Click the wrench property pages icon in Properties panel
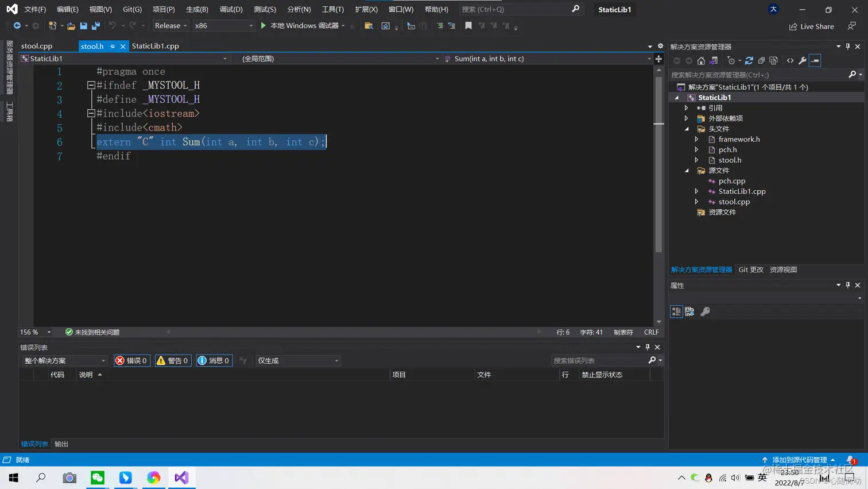The height and width of the screenshot is (489, 868). (706, 311)
